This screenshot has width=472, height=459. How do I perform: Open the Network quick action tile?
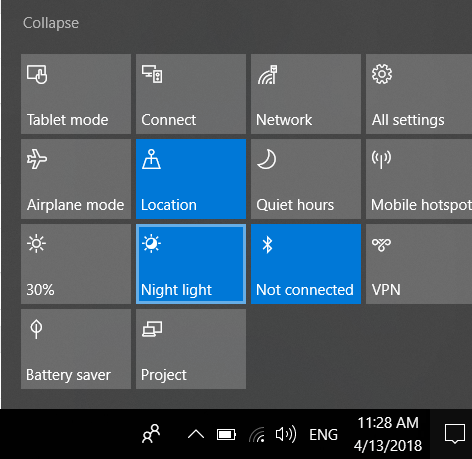(306, 94)
